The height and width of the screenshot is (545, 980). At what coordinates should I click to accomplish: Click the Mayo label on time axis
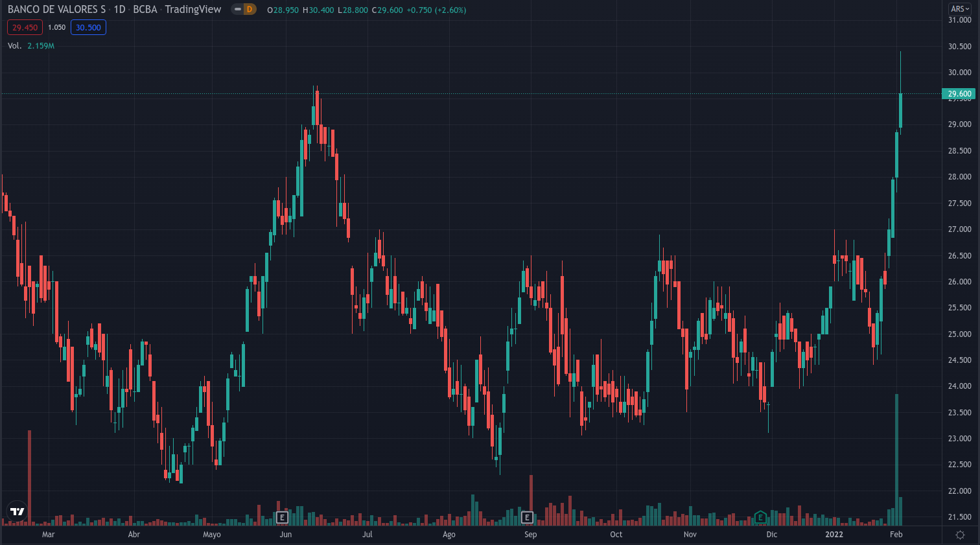coord(212,535)
